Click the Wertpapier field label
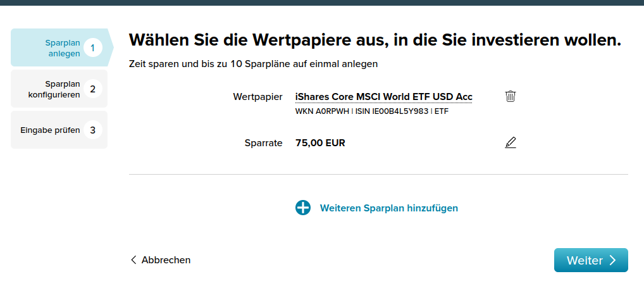This screenshot has height=281, width=644. tap(257, 97)
